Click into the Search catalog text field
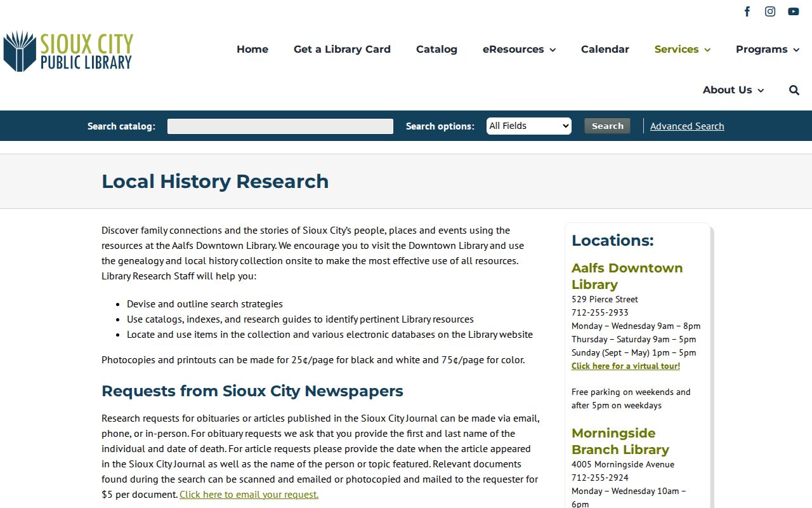 coord(280,126)
